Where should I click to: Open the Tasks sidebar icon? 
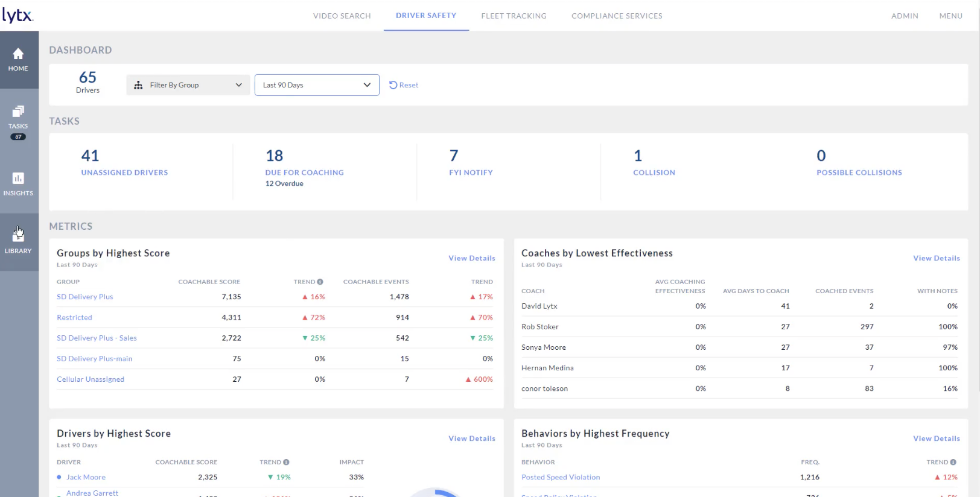click(x=18, y=112)
